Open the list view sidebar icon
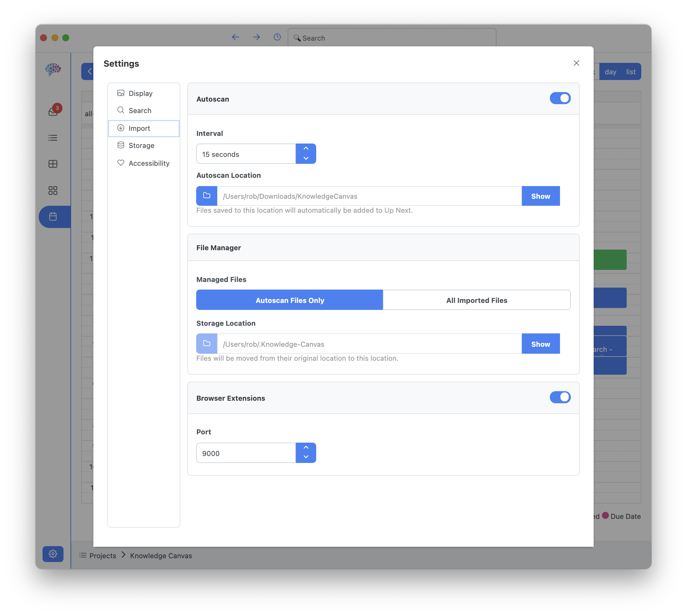687x616 pixels. [x=53, y=138]
